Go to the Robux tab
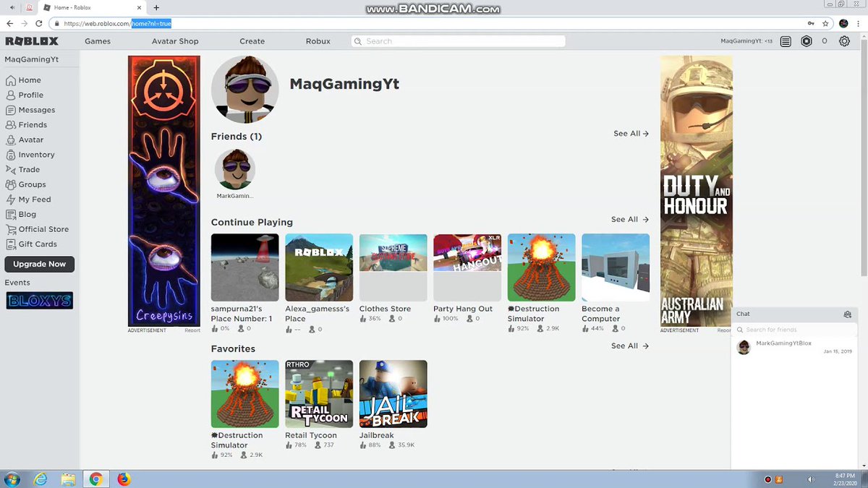Image resolution: width=868 pixels, height=488 pixels. tap(318, 41)
